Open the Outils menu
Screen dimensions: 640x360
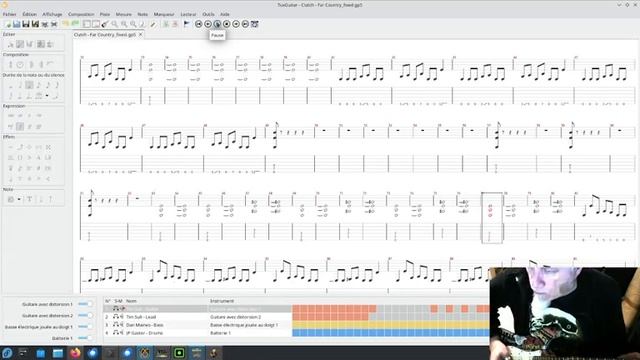[208, 14]
